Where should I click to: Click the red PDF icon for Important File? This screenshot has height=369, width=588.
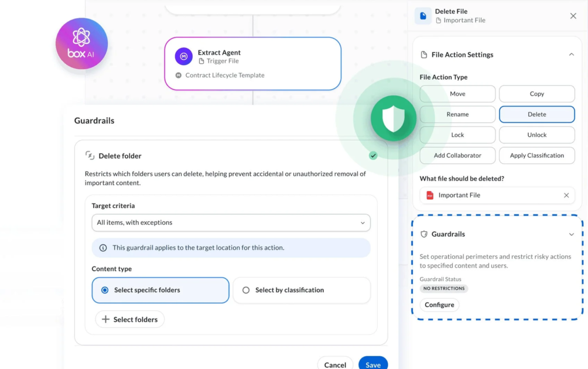[x=430, y=195]
